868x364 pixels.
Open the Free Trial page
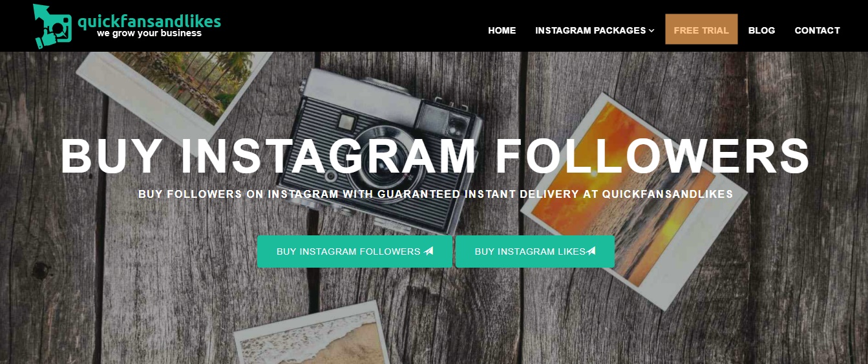[701, 30]
